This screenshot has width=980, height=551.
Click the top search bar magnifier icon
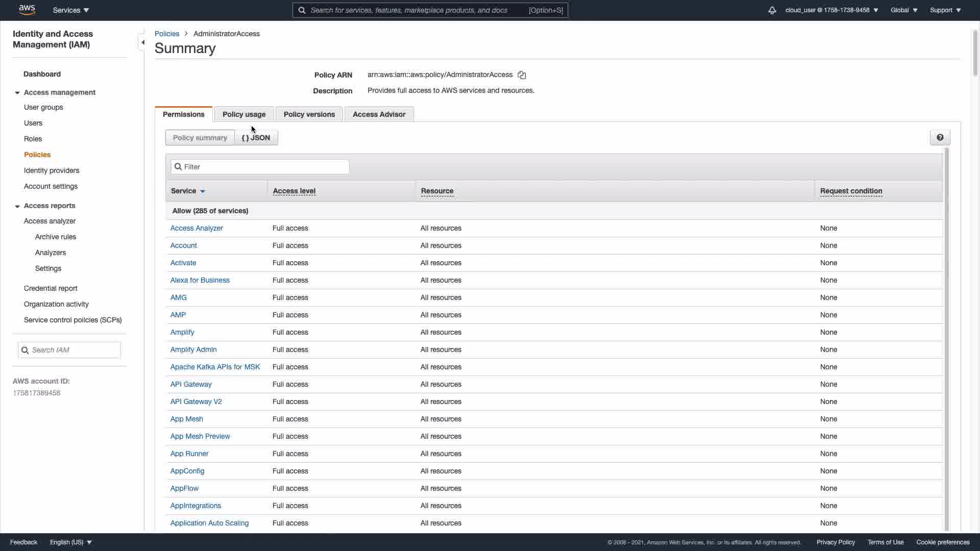click(302, 10)
